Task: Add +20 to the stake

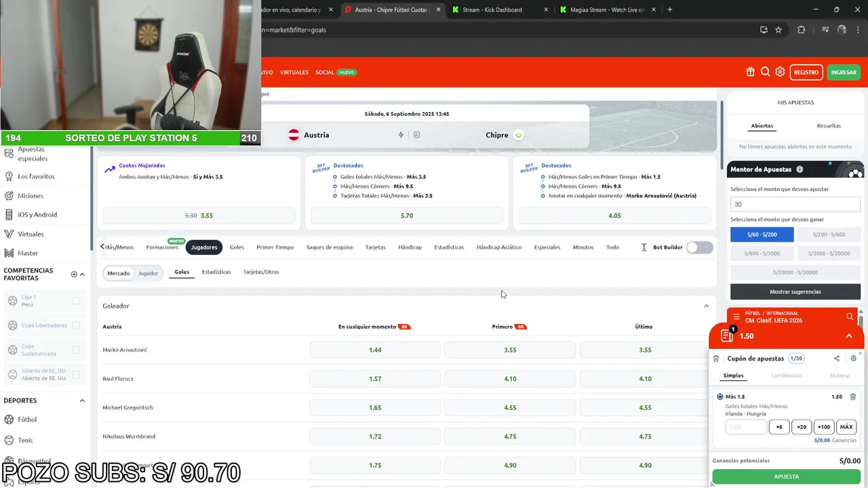Action: pyautogui.click(x=802, y=427)
